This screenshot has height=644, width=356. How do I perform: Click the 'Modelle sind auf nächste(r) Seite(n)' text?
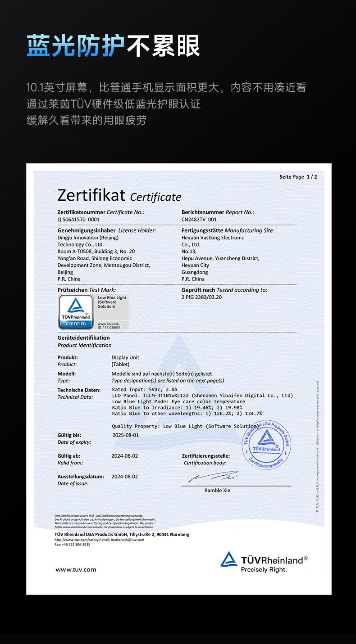(161, 374)
